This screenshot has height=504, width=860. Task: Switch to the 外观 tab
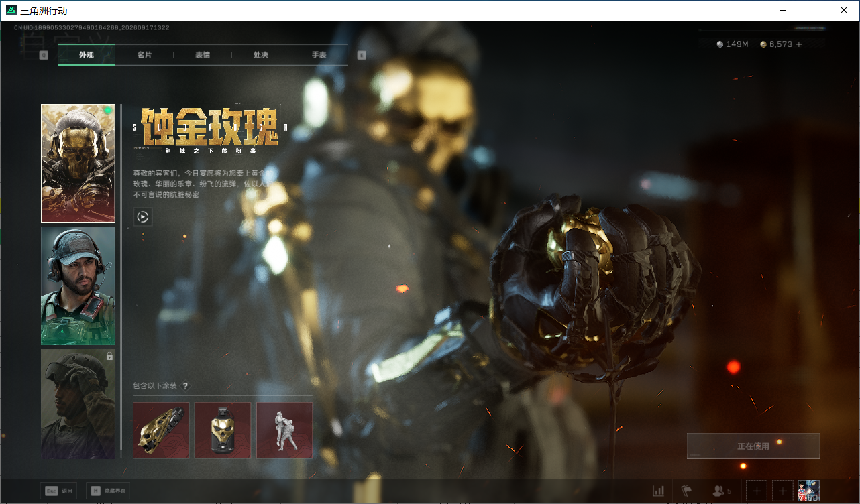pos(87,55)
